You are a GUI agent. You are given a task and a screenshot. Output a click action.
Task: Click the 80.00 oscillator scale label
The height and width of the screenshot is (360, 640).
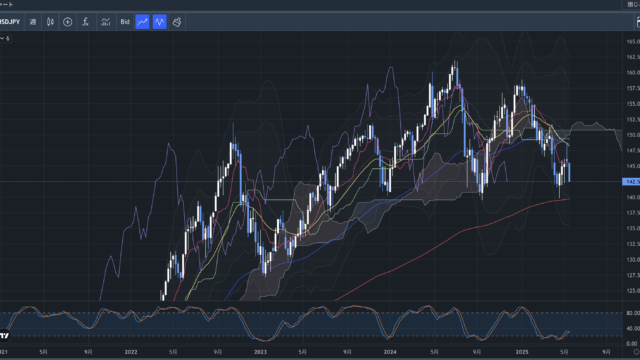[x=633, y=313]
